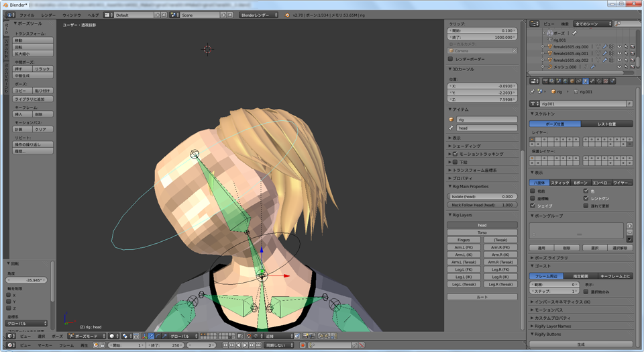Open the グローバル orientation dropdown in 3D header
This screenshot has width=644, height=352.
pyautogui.click(x=182, y=336)
